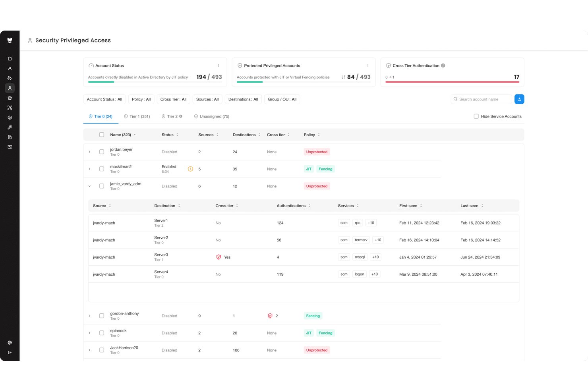Select the JackHarrison20 row checkbox
588x392 pixels.
coord(102,350)
